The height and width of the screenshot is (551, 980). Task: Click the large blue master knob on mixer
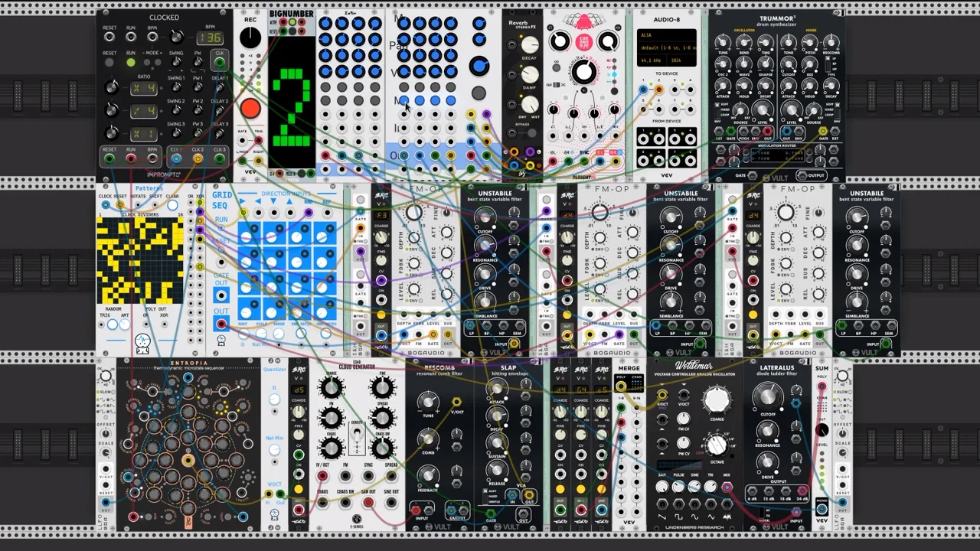coord(479,67)
